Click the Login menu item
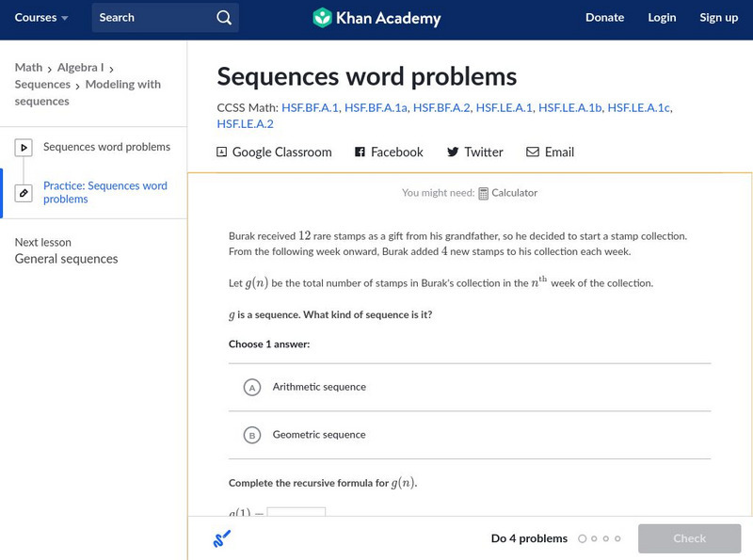753x560 pixels. (662, 18)
